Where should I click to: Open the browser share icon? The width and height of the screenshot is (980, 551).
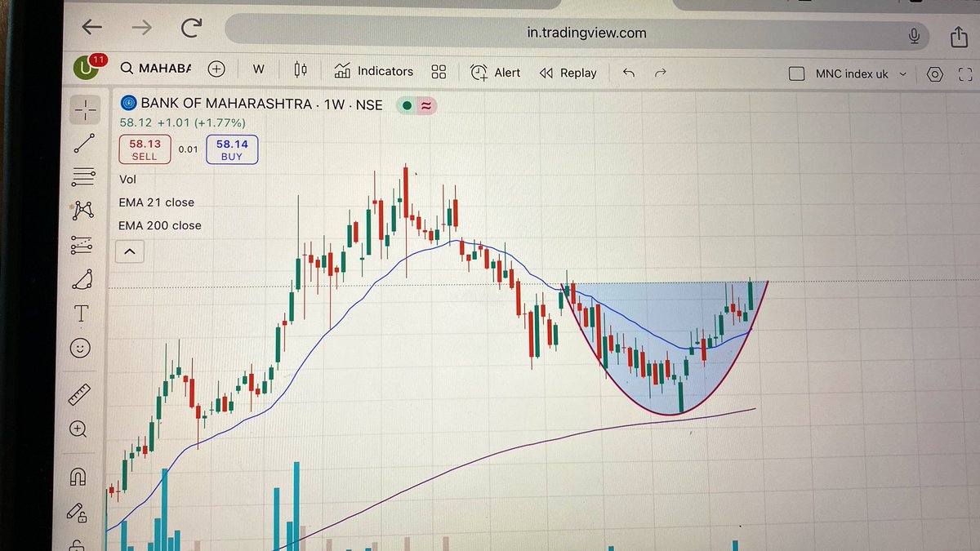coord(957,36)
